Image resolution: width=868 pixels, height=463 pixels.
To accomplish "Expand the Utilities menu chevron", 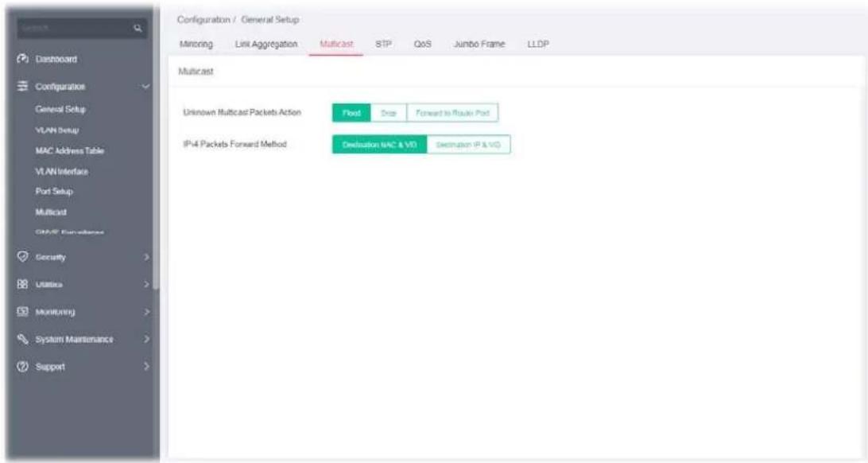I will click(x=147, y=284).
